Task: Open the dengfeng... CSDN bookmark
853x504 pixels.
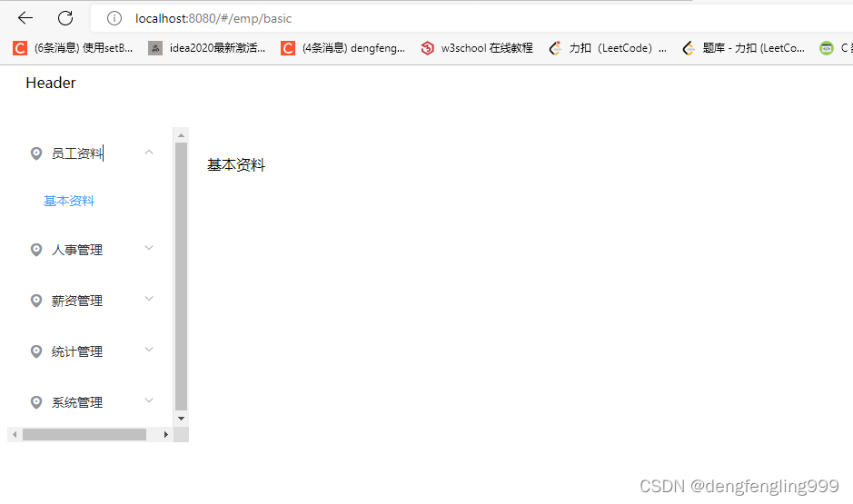Action: click(x=342, y=48)
